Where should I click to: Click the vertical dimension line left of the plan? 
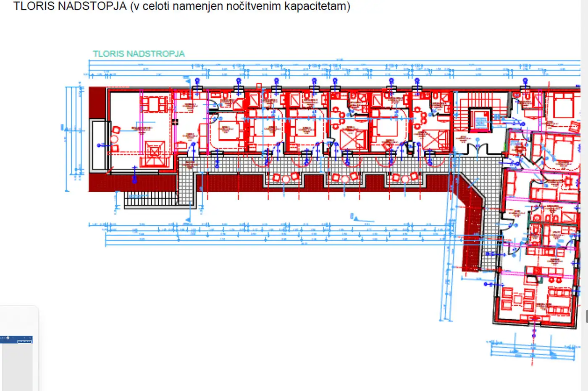(x=67, y=138)
